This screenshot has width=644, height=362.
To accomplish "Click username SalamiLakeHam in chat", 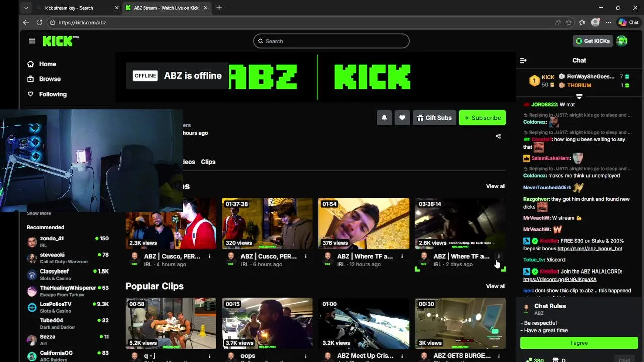I will 550,158.
